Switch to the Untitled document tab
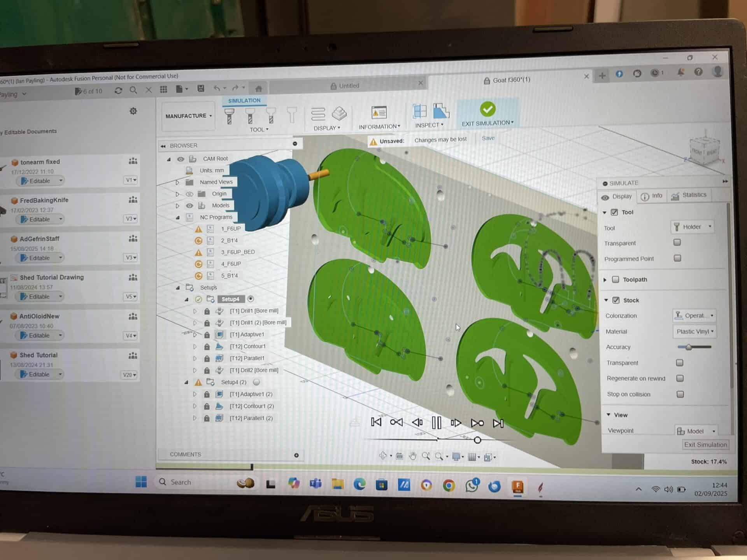Image resolution: width=747 pixels, height=560 pixels. [345, 86]
